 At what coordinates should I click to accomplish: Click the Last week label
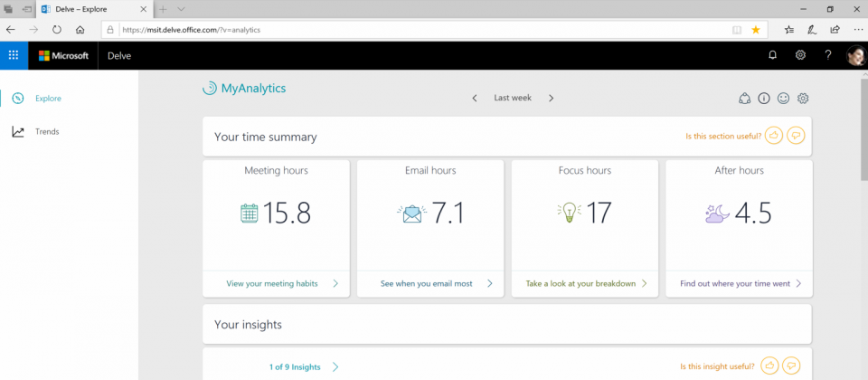point(513,98)
